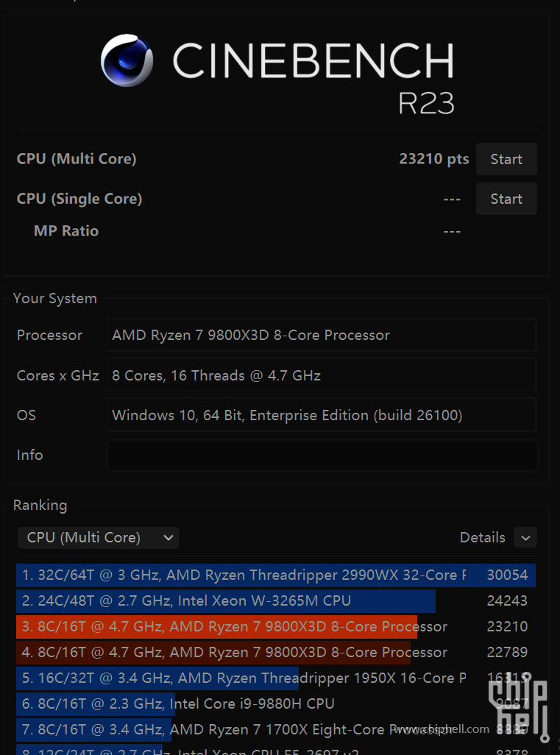Click the Details label in Ranking

pos(482,537)
